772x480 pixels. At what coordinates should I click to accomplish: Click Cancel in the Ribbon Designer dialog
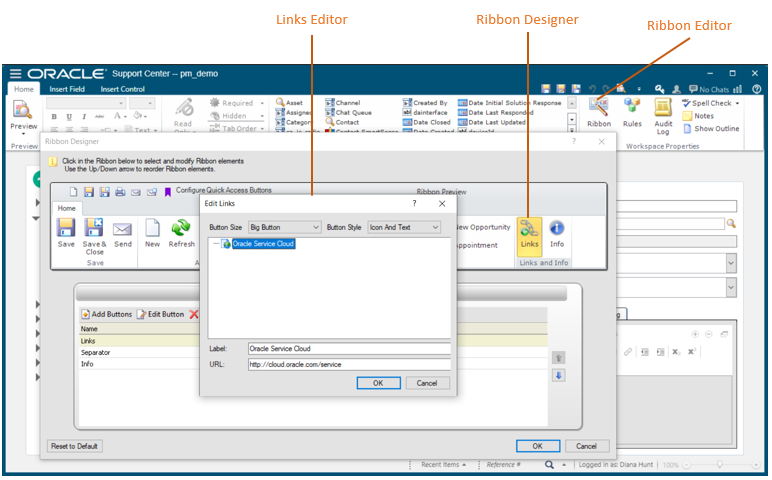(586, 446)
